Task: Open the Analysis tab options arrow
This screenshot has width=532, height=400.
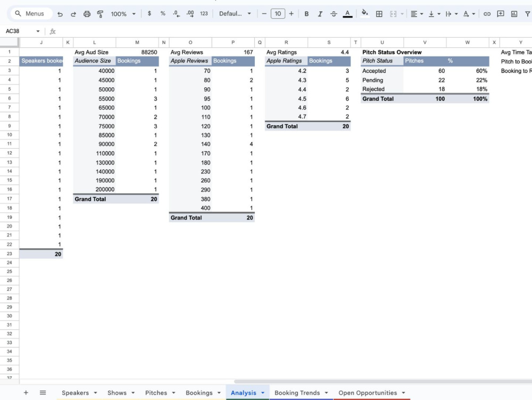Action: pyautogui.click(x=263, y=393)
